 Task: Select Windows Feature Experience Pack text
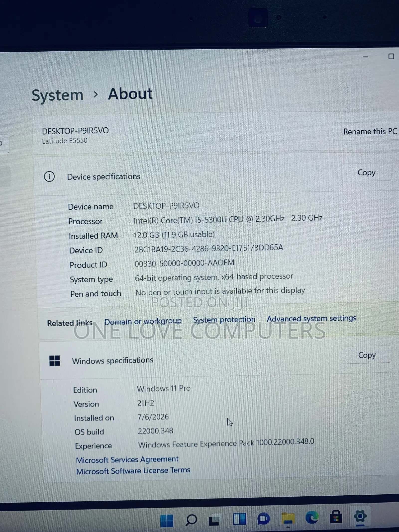click(226, 443)
